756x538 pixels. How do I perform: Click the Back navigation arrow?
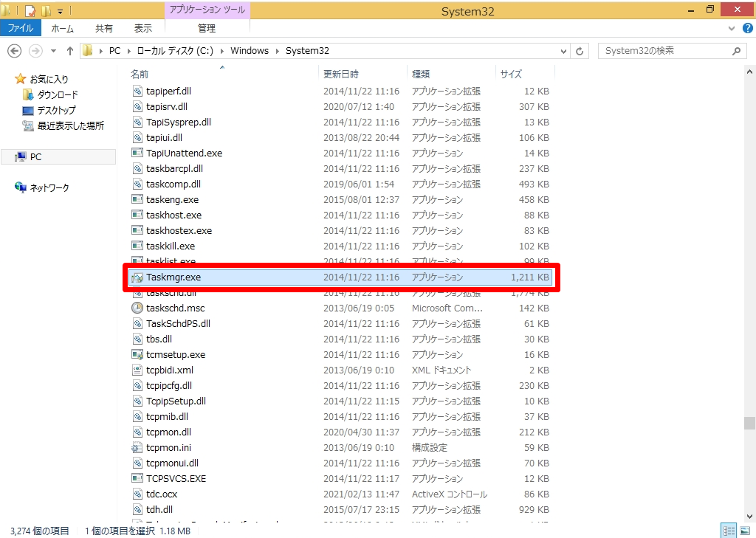pos(15,51)
